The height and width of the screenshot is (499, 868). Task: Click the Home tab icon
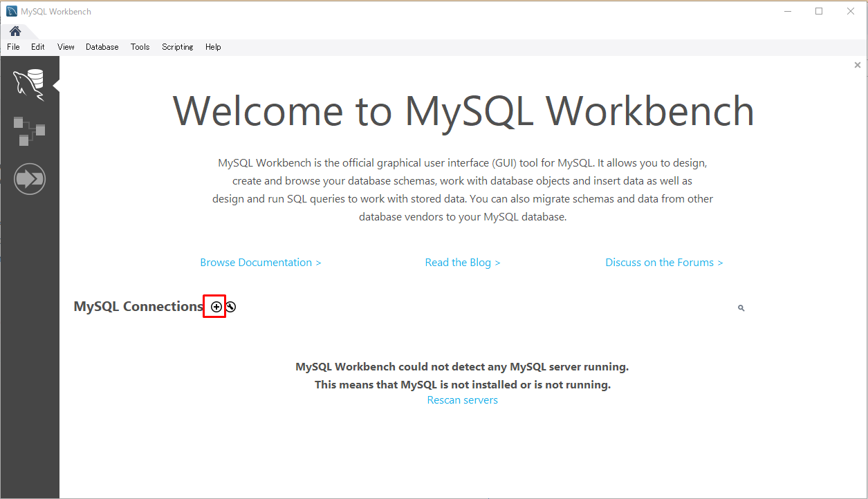[15, 31]
